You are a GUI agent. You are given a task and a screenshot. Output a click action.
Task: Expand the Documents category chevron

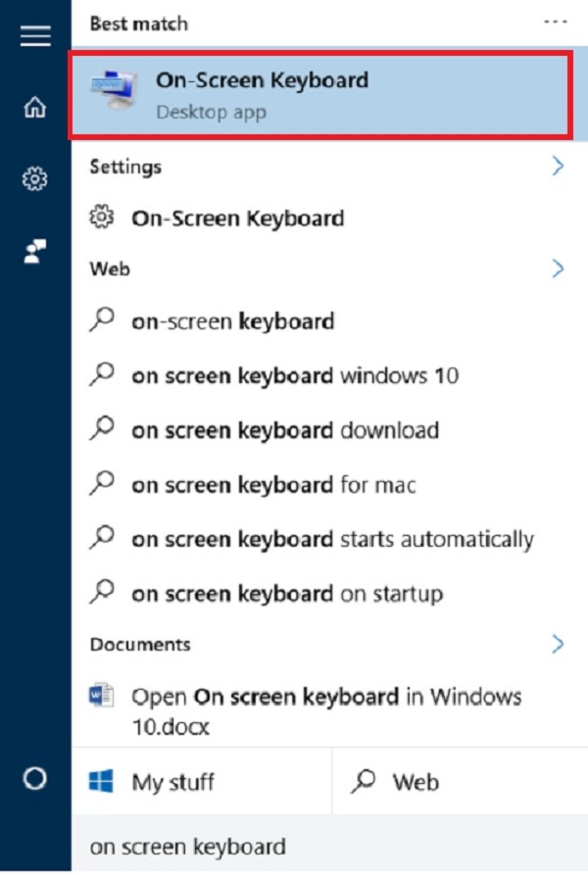558,645
